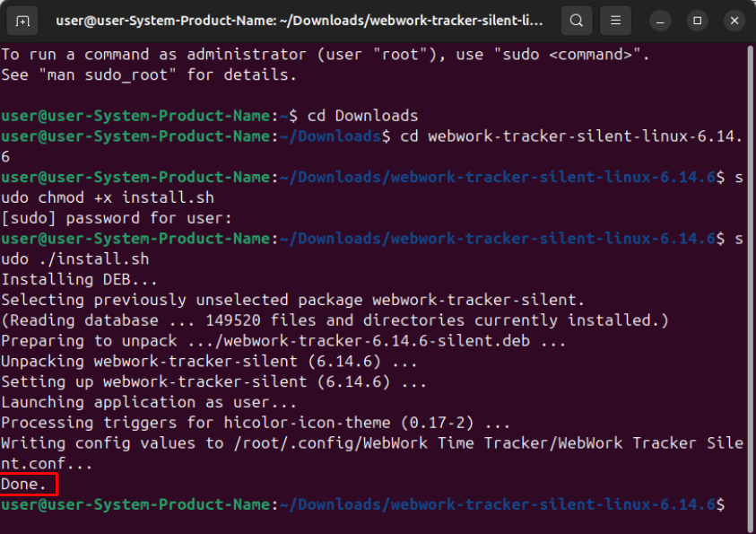Image resolution: width=756 pixels, height=534 pixels.
Task: Open the terminal hamburger menu
Action: coord(615,21)
